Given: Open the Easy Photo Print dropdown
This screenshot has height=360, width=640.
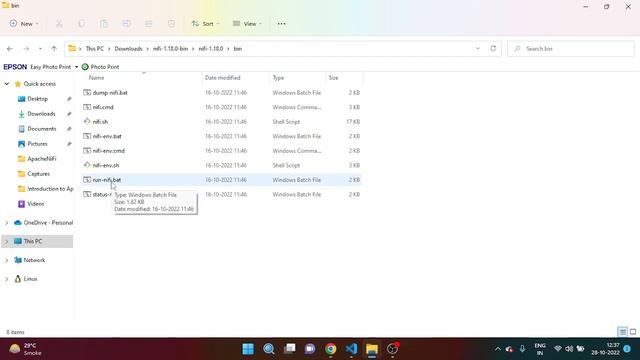Looking at the screenshot, I should (76, 67).
